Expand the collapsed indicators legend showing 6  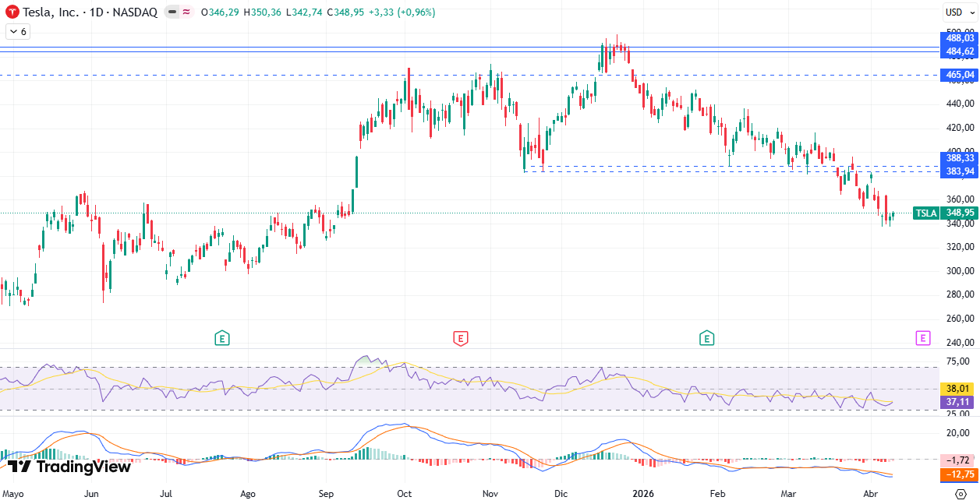[x=17, y=31]
